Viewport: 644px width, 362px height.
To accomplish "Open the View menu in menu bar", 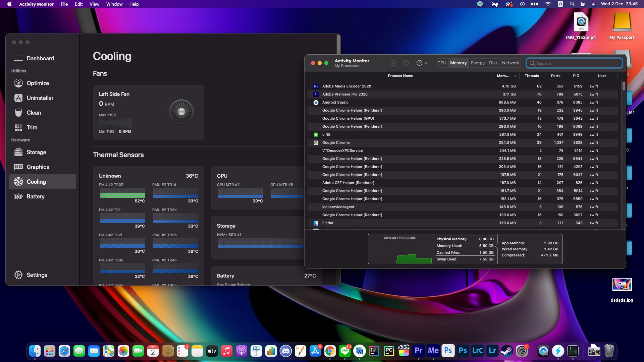I will click(x=94, y=4).
